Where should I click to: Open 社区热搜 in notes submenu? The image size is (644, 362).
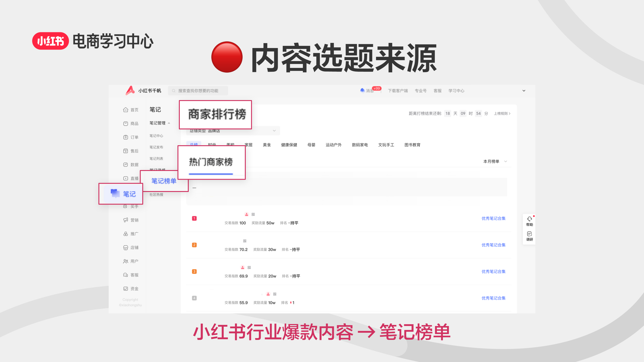156,195
